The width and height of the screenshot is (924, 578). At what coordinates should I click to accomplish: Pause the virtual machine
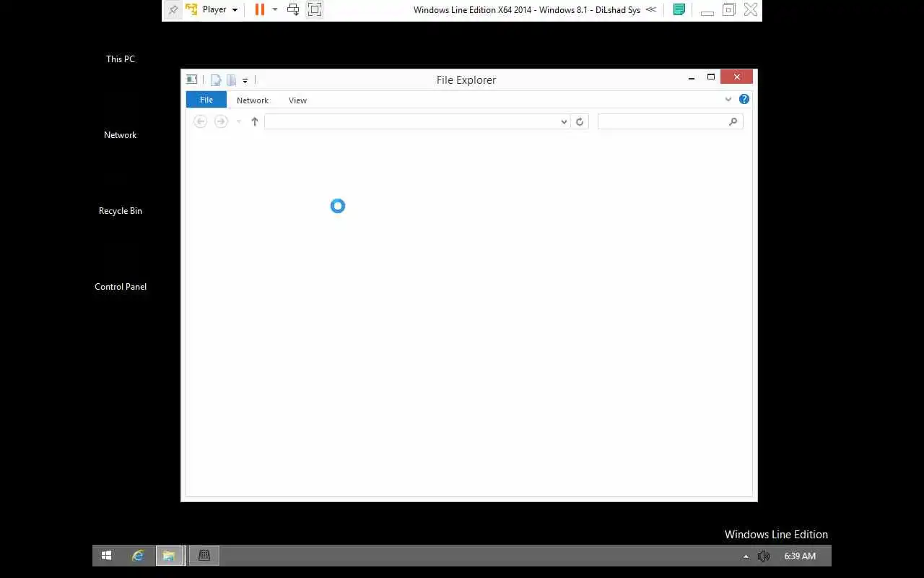pyautogui.click(x=260, y=9)
